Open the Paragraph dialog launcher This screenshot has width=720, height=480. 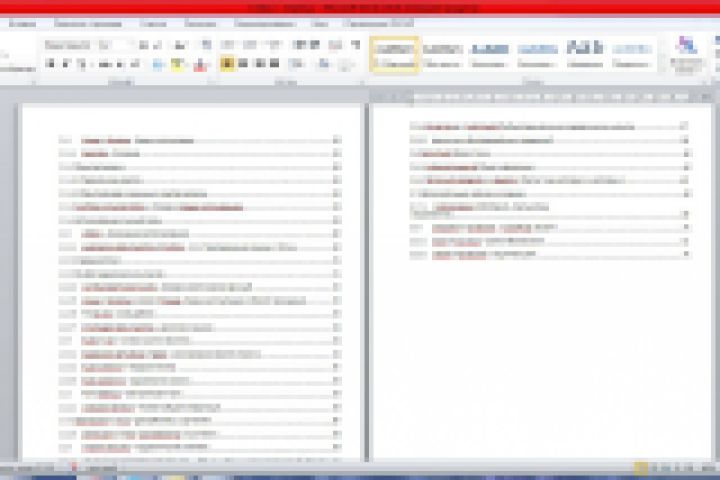click(362, 83)
